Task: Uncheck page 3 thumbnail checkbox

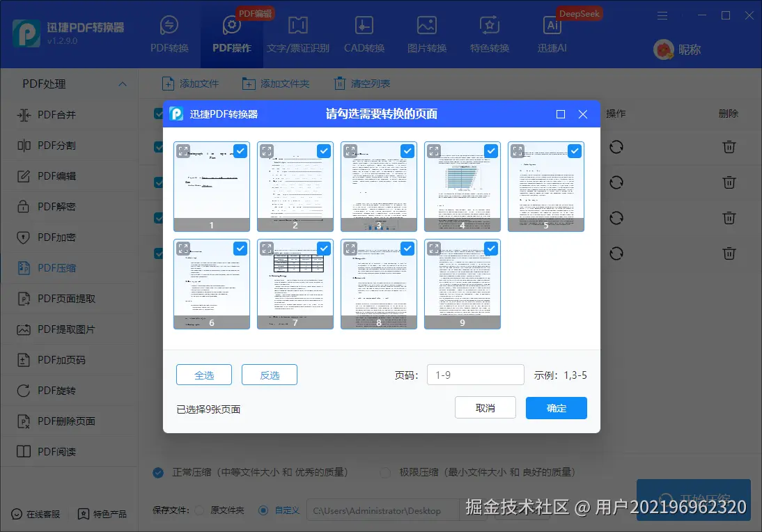Action: [407, 151]
